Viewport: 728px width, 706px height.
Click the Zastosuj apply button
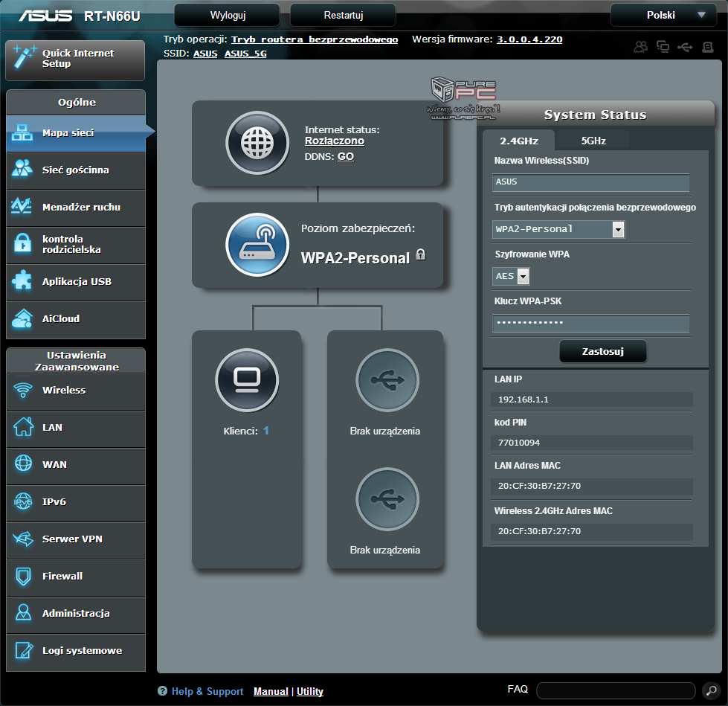click(602, 351)
